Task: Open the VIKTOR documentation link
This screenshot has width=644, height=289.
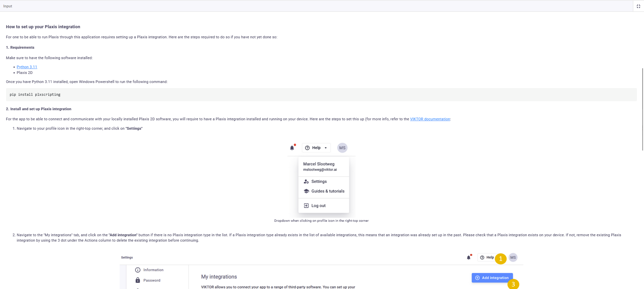Action: (430, 119)
